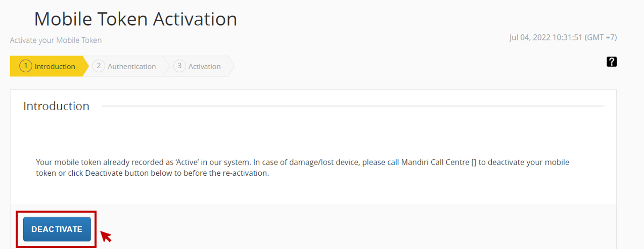Go to the Authentication step tab
This screenshot has width=644, height=249.
131,66
